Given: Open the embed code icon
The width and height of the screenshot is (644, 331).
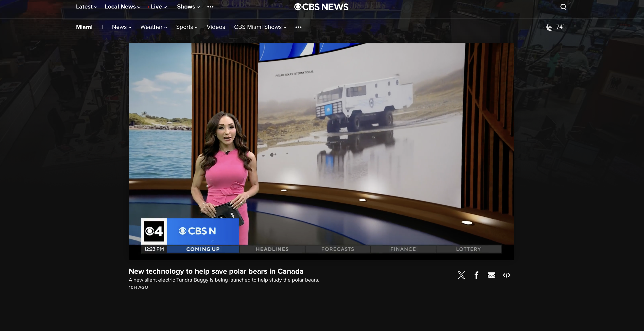Looking at the screenshot, I should 506,275.
